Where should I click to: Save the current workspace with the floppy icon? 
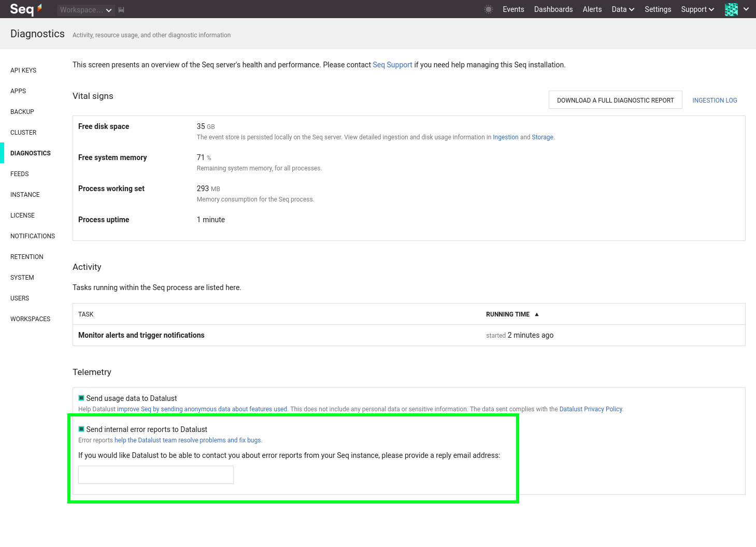coord(121,10)
